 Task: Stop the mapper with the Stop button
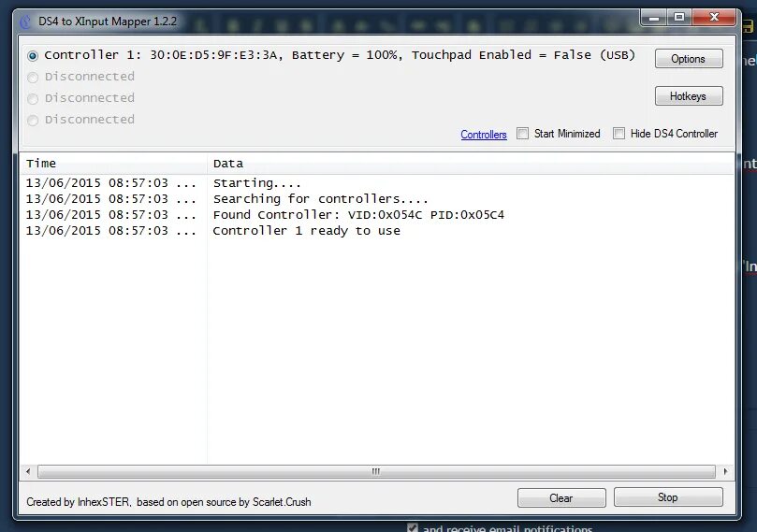point(668,496)
